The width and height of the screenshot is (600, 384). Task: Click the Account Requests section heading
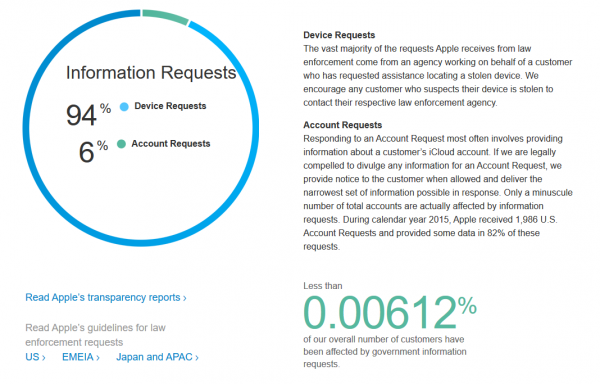342,125
